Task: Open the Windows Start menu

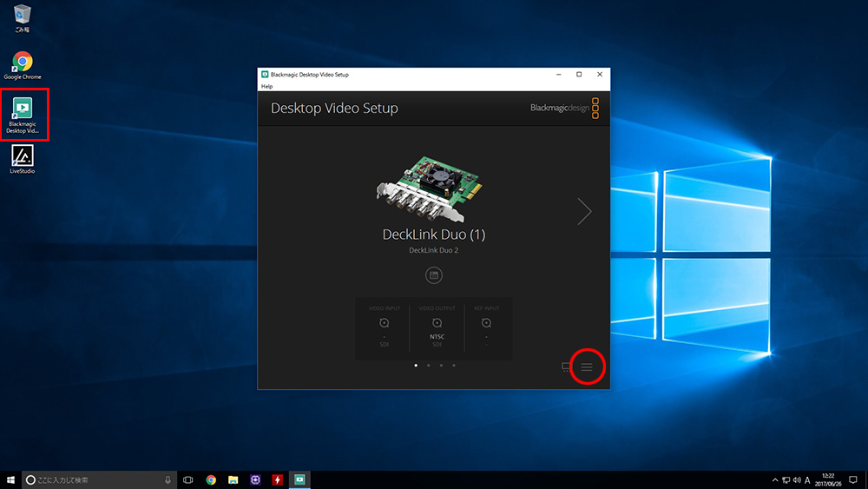Action: point(10,479)
